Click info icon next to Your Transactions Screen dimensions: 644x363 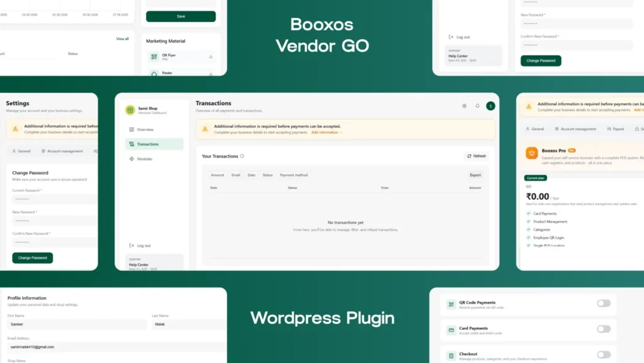tap(242, 156)
